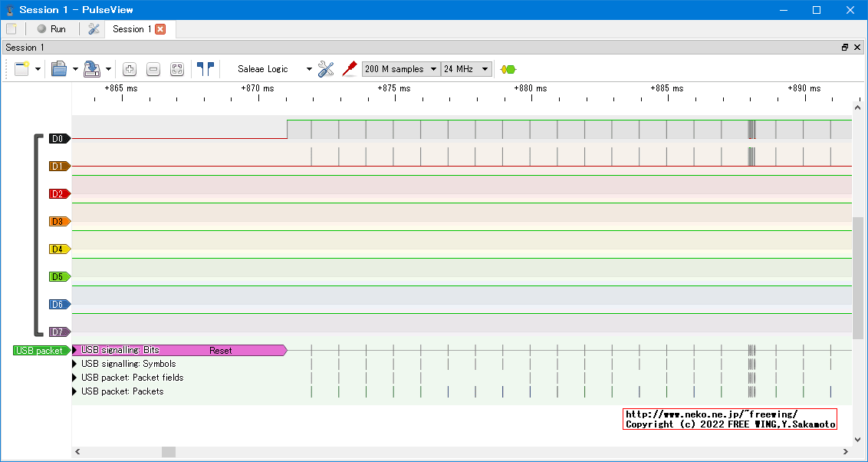Switch to the Session 1 tab

click(132, 29)
